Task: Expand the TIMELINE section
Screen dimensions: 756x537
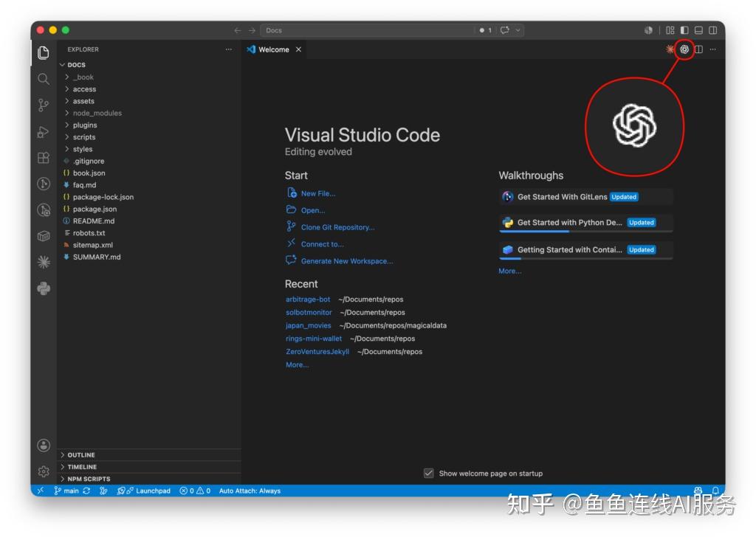Action: click(x=149, y=467)
